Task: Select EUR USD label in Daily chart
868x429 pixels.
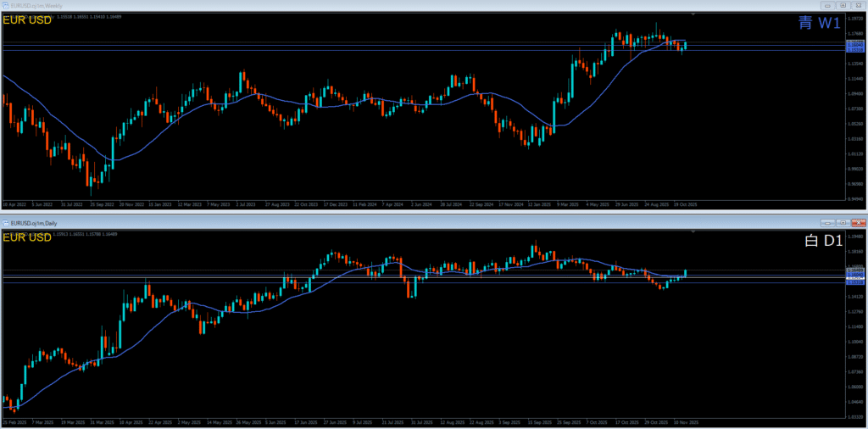Action: 27,238
